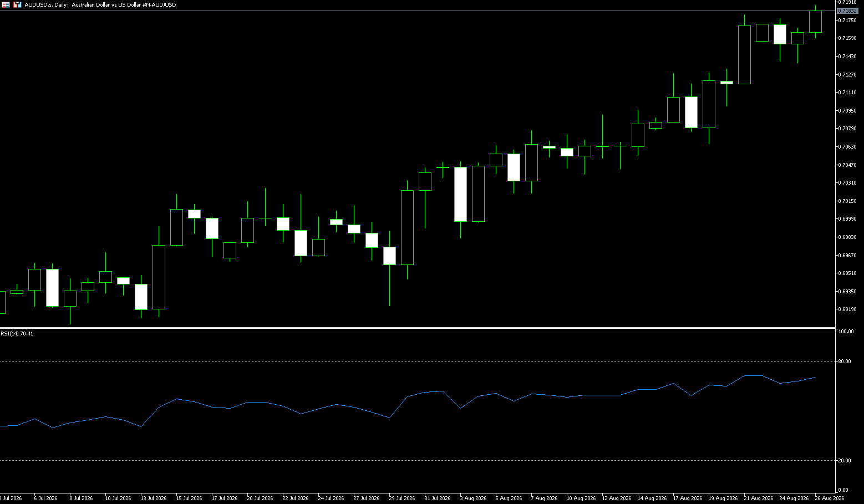Click the 26 Aug 2026 date label
Viewport: 864px width, 504px height.
[x=830, y=498]
